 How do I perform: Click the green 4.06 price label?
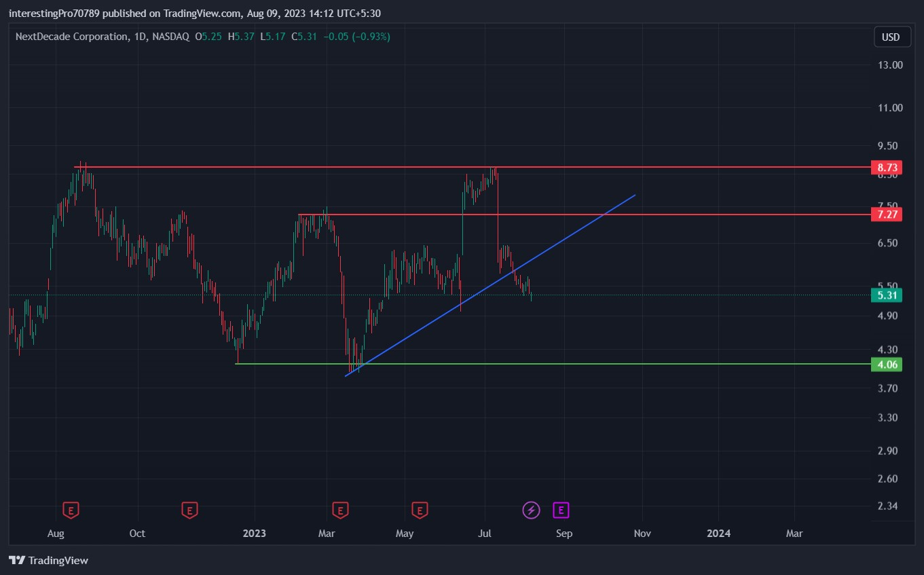(x=887, y=364)
